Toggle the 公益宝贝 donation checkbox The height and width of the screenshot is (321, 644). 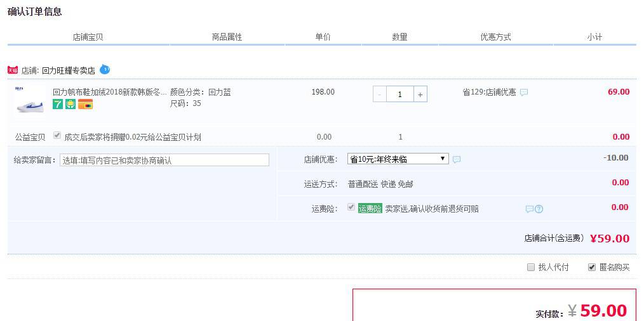coord(57,136)
